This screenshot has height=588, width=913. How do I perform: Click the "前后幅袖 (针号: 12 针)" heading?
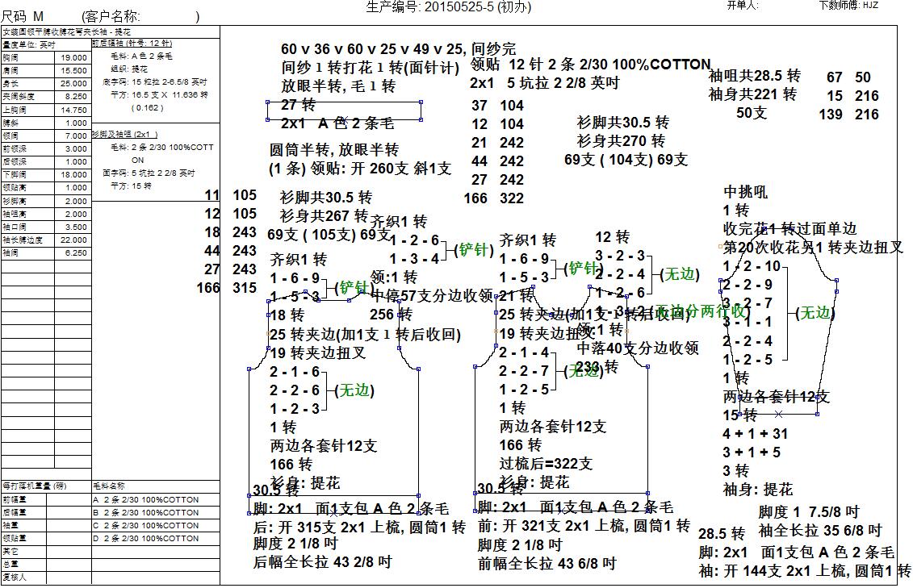coord(132,43)
